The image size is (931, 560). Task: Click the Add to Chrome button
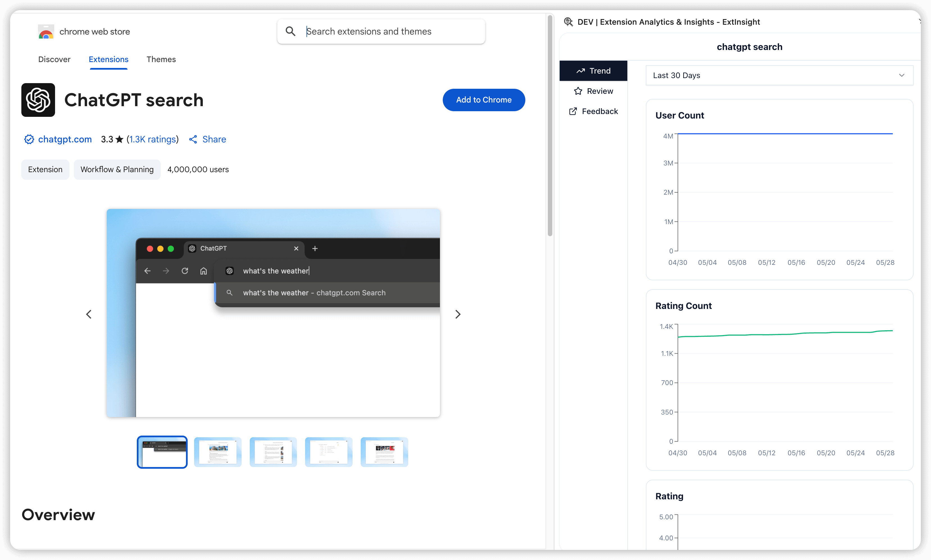pos(483,100)
